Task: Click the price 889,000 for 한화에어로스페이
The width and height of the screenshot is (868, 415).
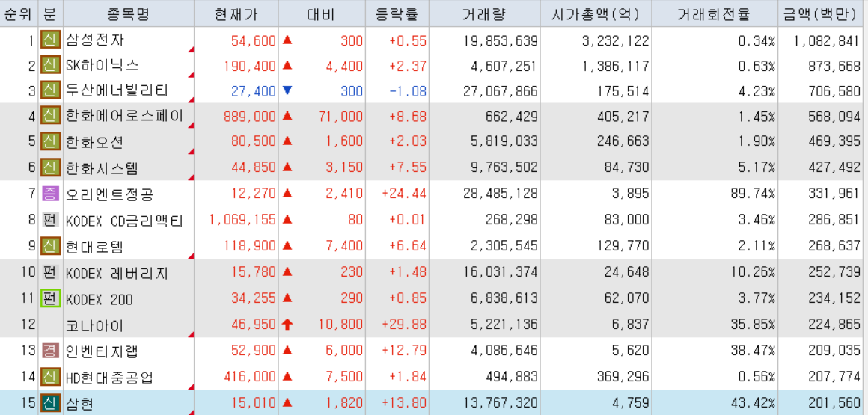Action: click(250, 116)
